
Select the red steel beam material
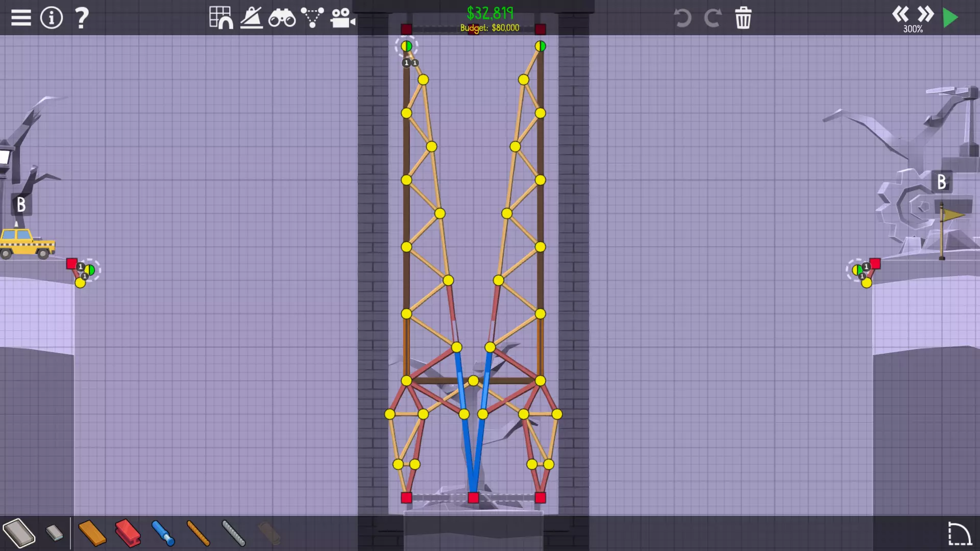[128, 533]
